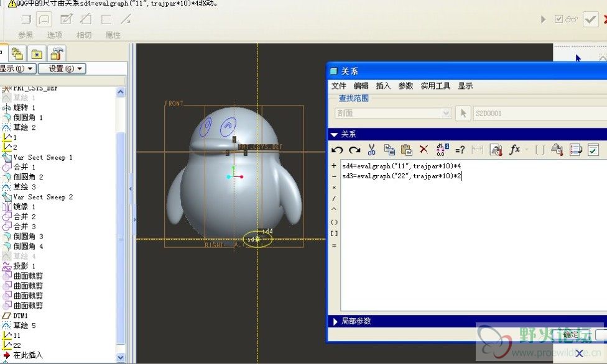Screen dimensions: 607x364
Task: Insert parentheses () from the side column
Action: 334,222
